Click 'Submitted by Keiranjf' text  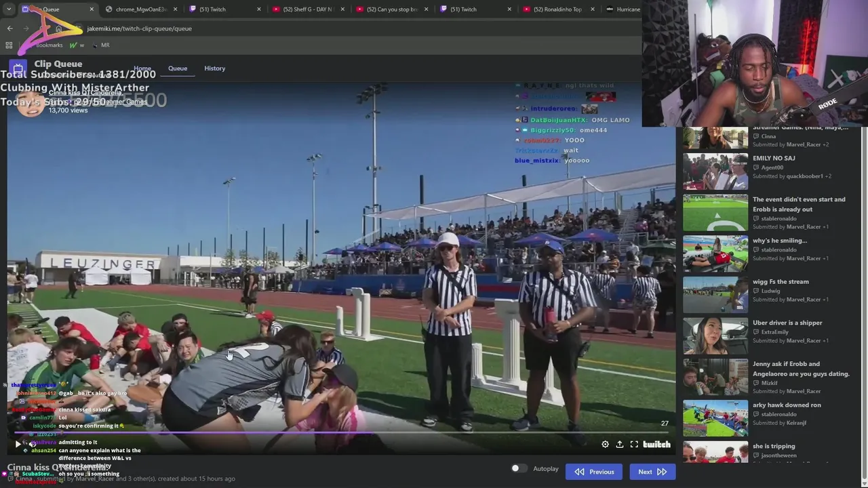pos(780,423)
